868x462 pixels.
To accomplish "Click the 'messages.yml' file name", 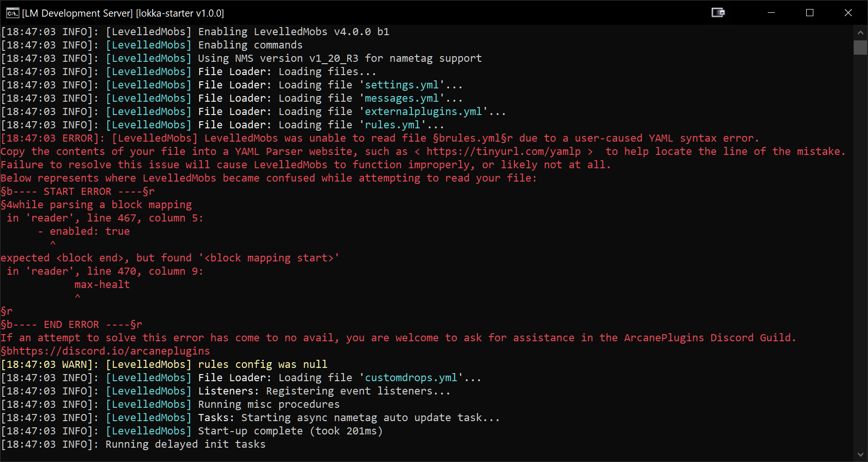I will click(401, 98).
